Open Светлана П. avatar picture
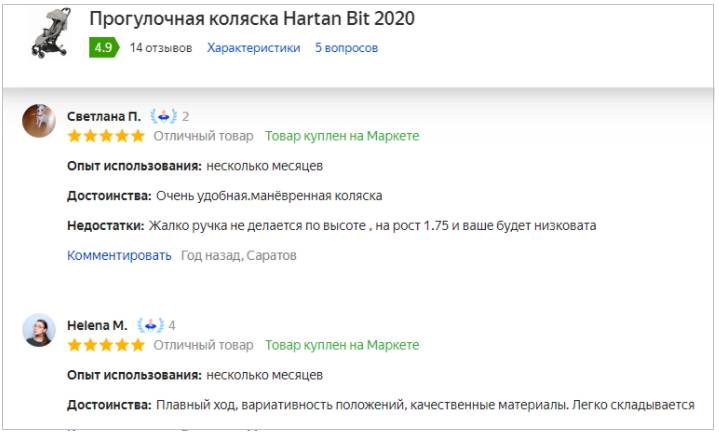Image resolution: width=719 pixels, height=435 pixels. click(x=39, y=121)
